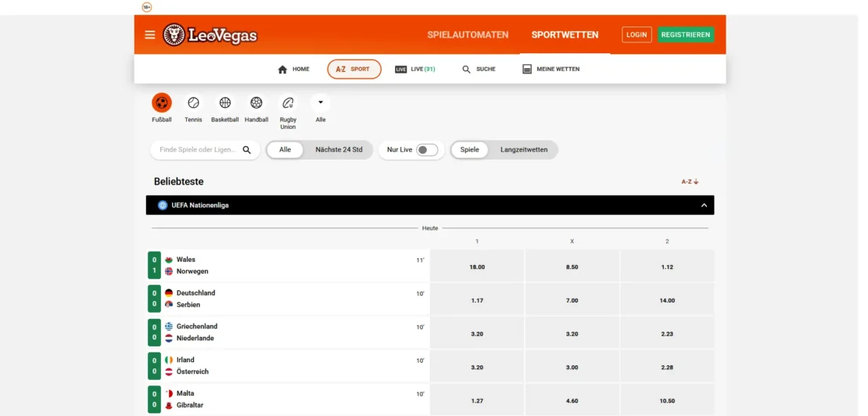Select the Fußball sport icon

pos(162,103)
